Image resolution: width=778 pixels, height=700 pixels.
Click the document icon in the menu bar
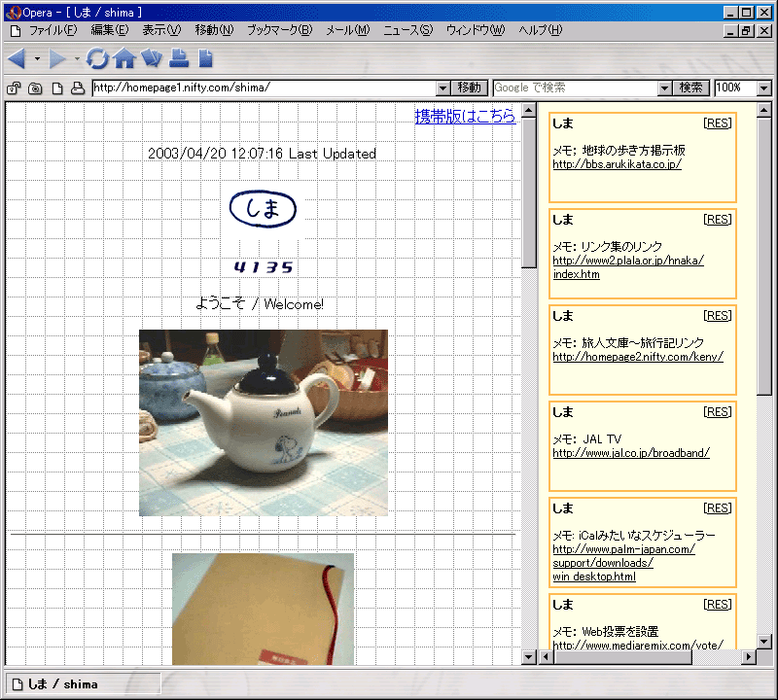(16, 31)
